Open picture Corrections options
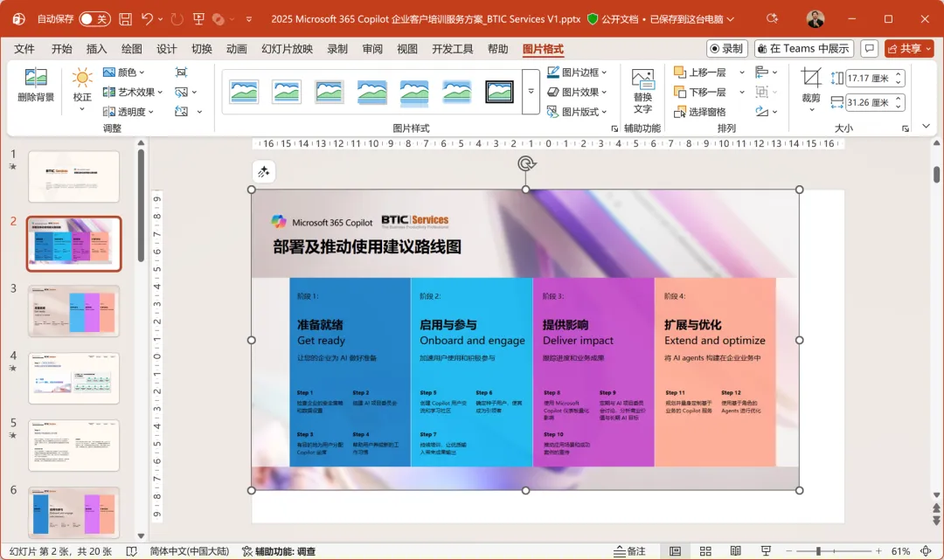944x560 pixels. [82, 89]
